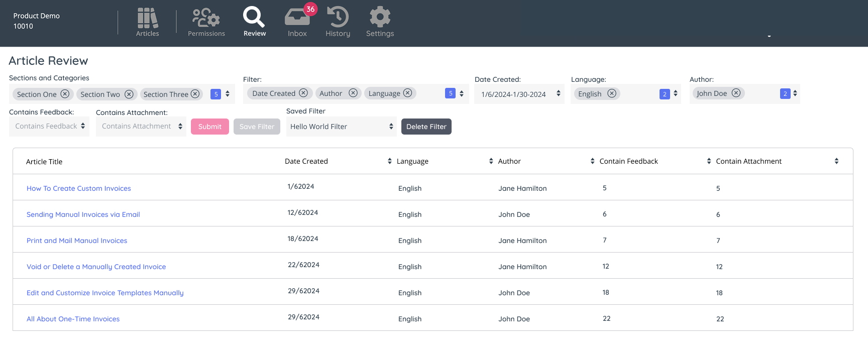Click the Article Review page heading
Viewport: 868px width, 353px height.
coord(48,61)
